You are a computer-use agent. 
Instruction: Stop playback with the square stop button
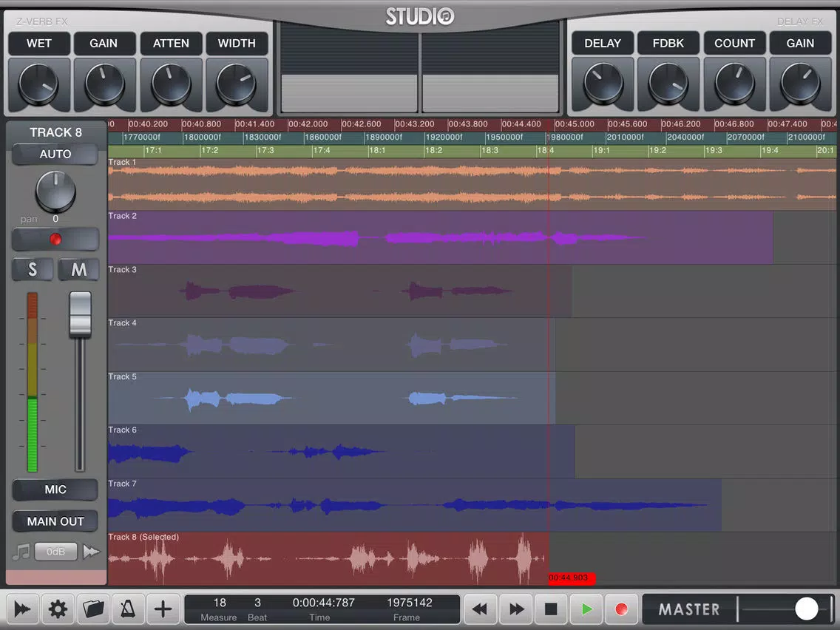pos(552,609)
